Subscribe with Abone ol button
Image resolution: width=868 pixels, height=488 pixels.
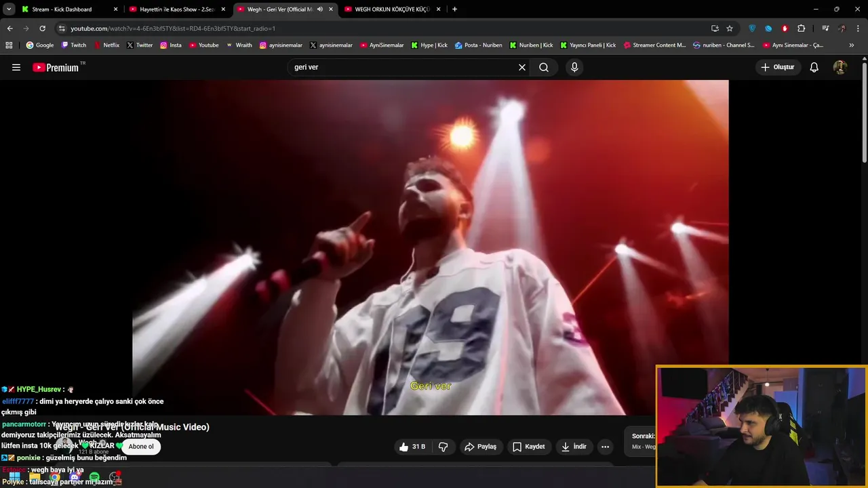[141, 447]
